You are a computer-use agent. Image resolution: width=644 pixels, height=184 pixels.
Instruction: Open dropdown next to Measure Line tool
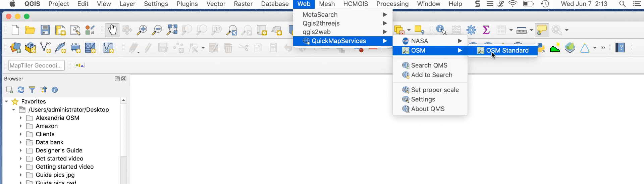[x=531, y=30]
